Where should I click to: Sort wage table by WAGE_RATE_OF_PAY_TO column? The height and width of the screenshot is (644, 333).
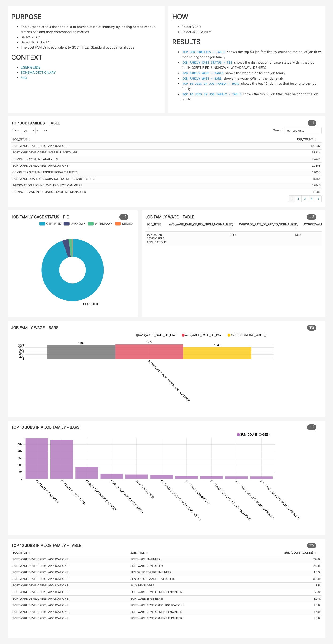click(268, 226)
